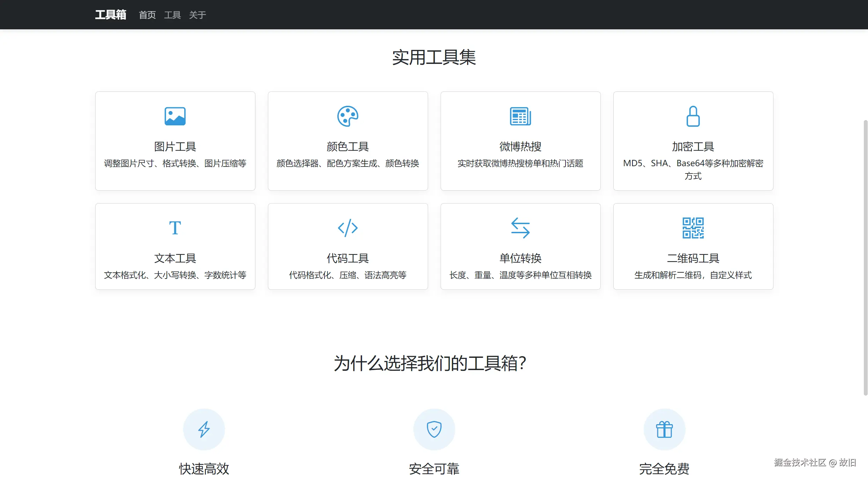Click the shield checkmark icon
868x479 pixels.
(434, 429)
